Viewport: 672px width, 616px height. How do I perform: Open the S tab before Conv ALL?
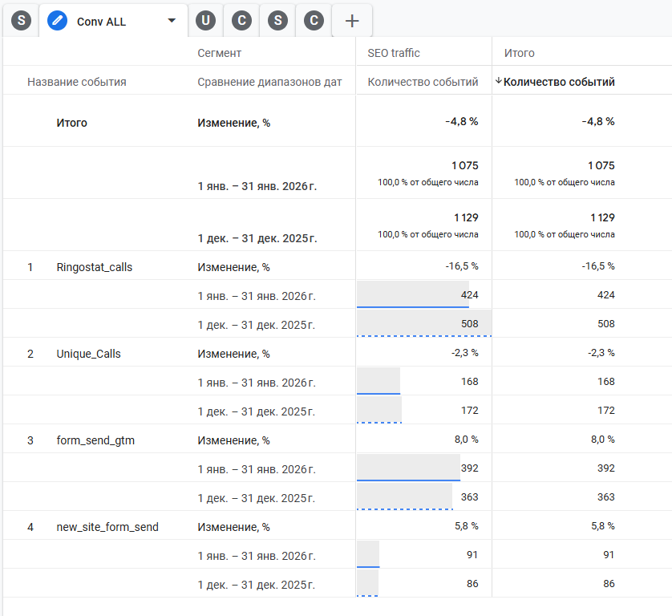coord(21,21)
